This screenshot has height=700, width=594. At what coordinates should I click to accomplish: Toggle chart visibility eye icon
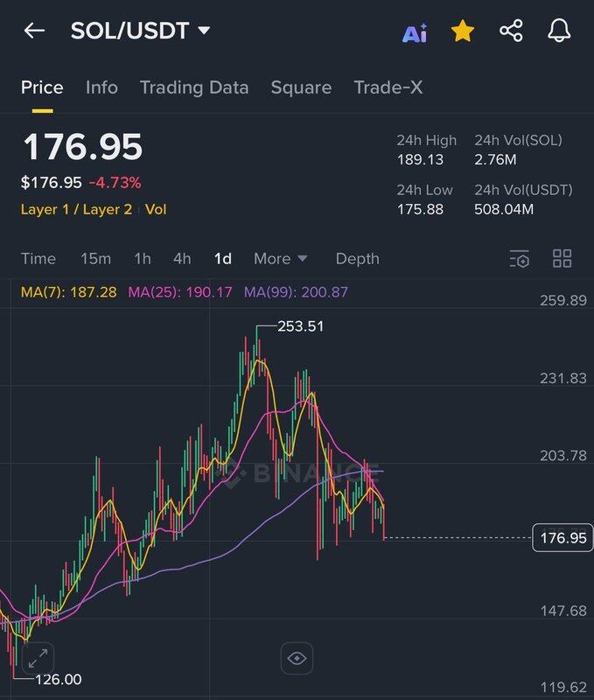[x=297, y=659]
